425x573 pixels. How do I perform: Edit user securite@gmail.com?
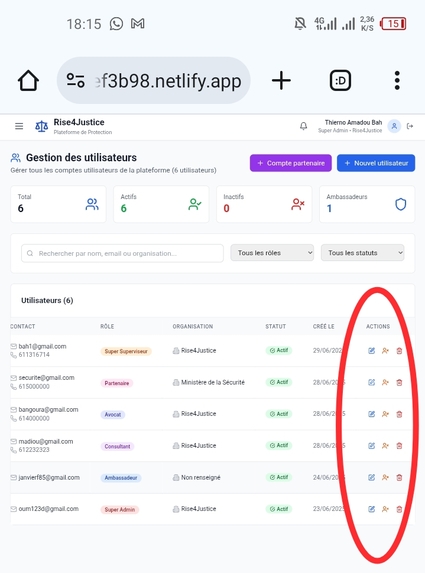371,382
